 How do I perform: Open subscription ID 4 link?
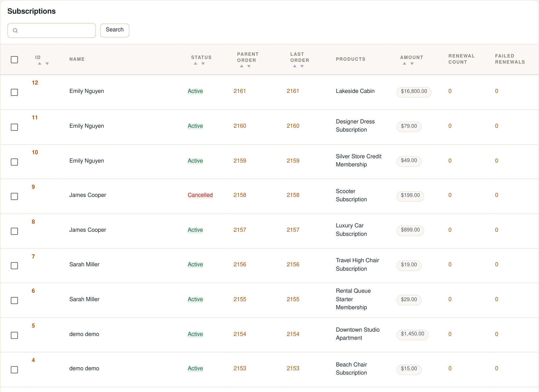(x=33, y=360)
